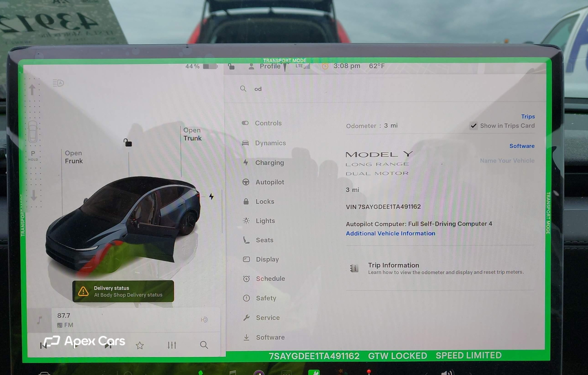Click the Service wrench icon
Image resolution: width=588 pixels, height=375 pixels.
246,317
